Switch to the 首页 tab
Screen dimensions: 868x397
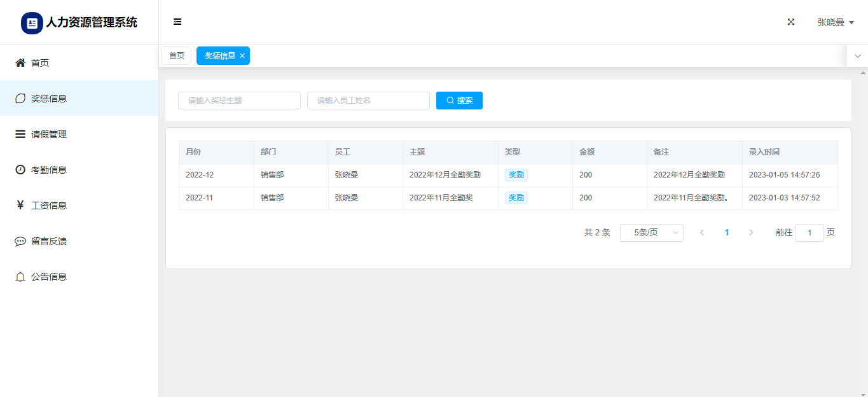[176, 56]
